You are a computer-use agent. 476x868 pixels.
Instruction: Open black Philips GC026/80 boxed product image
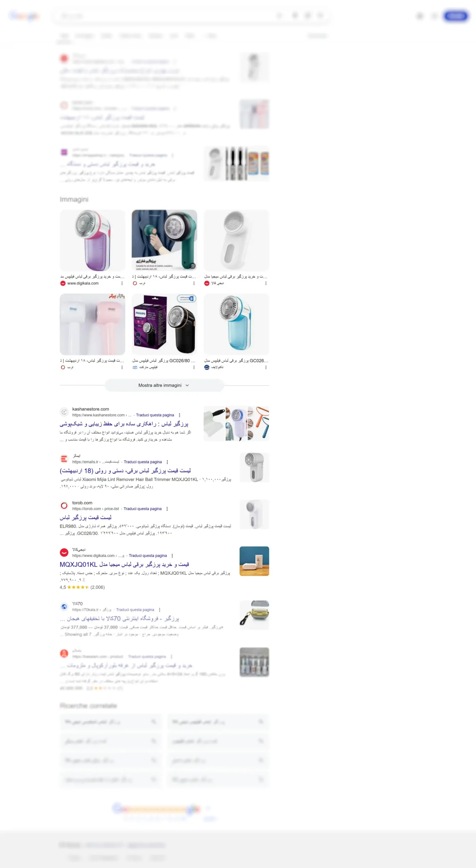pyautogui.click(x=164, y=324)
